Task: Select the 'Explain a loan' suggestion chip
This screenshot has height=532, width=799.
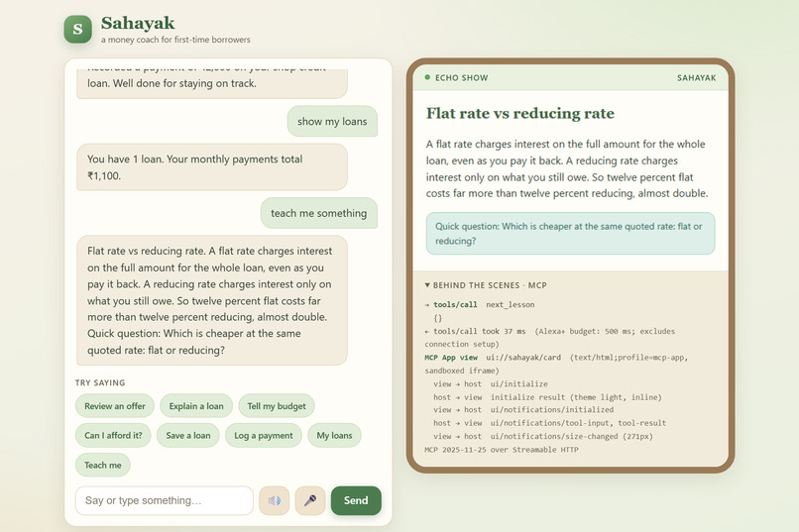Action: click(x=196, y=406)
